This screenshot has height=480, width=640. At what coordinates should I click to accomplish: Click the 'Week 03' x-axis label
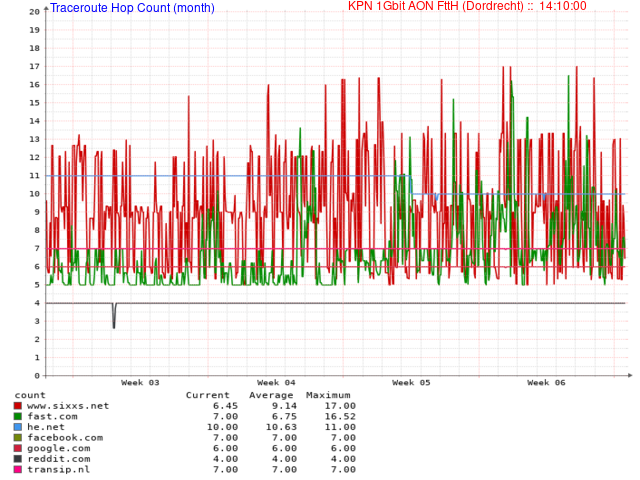140,382
